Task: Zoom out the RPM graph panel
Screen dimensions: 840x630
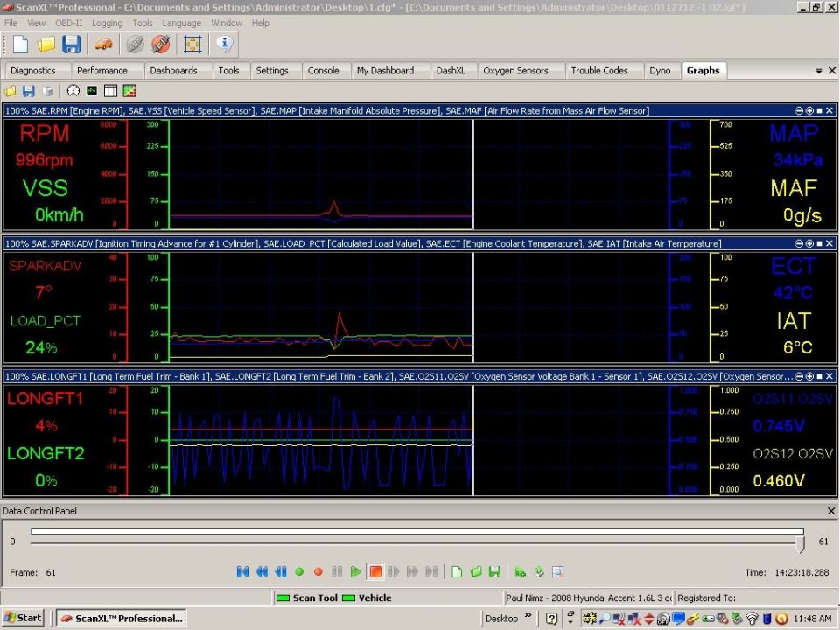Action: pos(799,110)
